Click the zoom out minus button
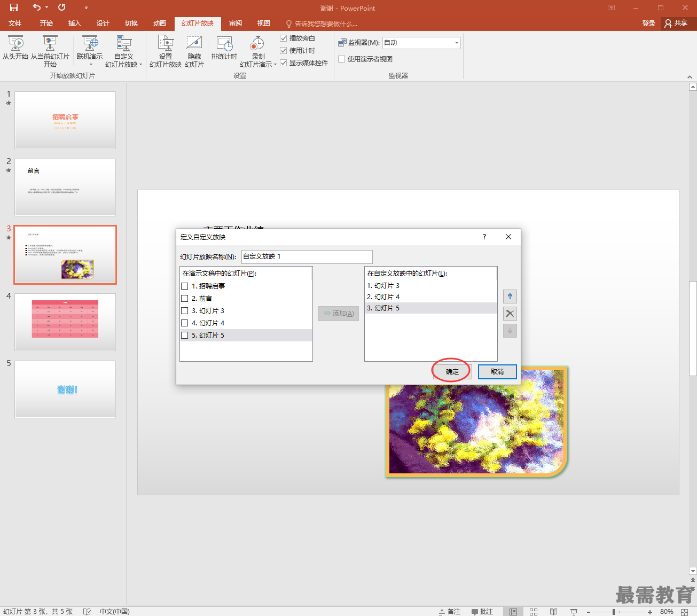Viewport: 697px width, 616px height. point(589,612)
